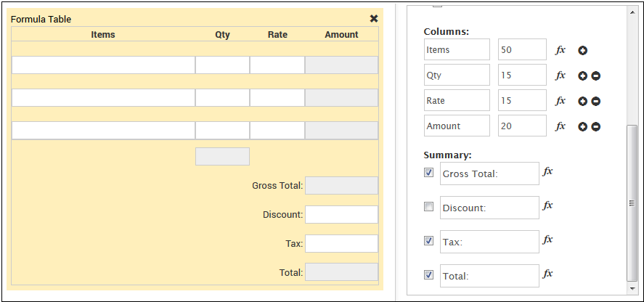Click the Items column name field

click(x=457, y=50)
